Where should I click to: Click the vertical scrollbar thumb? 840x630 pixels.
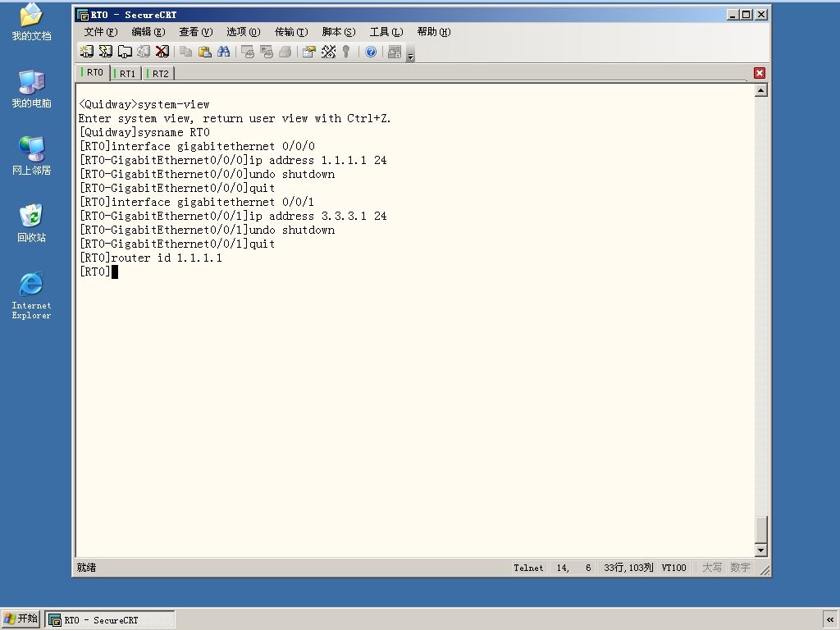pos(760,529)
